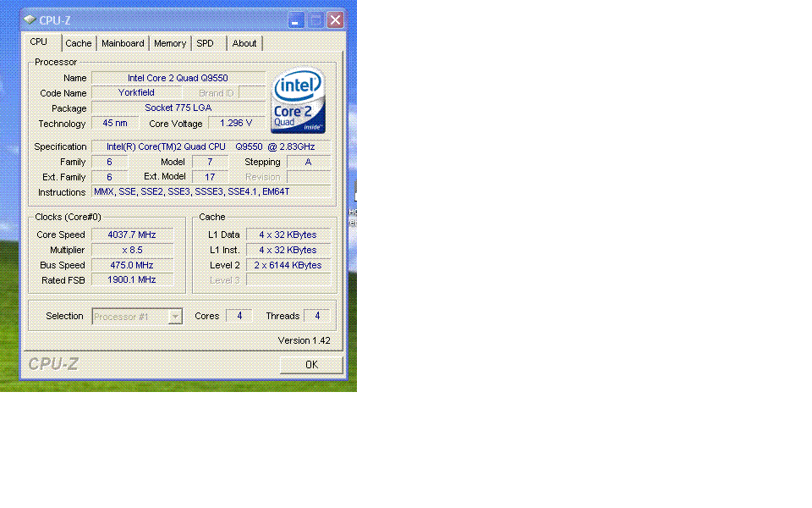Click the Multiplier x 8.5 value
This screenshot has height=508, width=812.
pyautogui.click(x=132, y=250)
